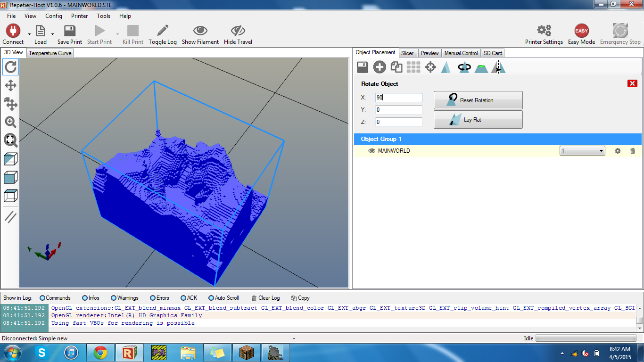
Task: Switch to the Slicer tab
Action: 407,53
